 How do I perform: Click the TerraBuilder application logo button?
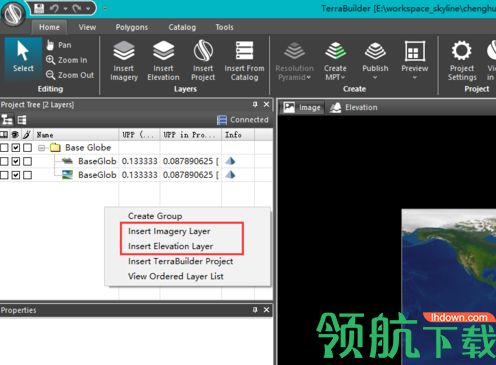pos(13,13)
